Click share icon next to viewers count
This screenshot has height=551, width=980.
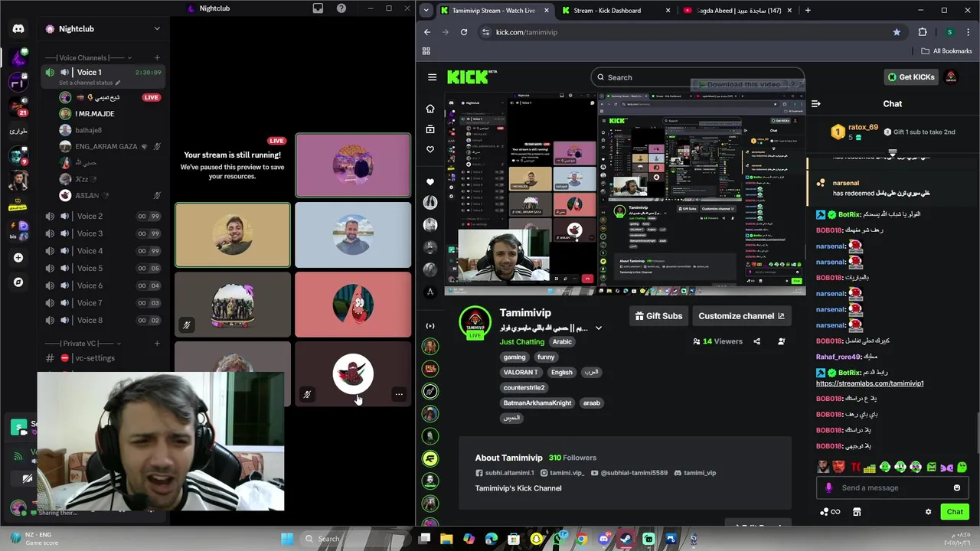pos(757,341)
